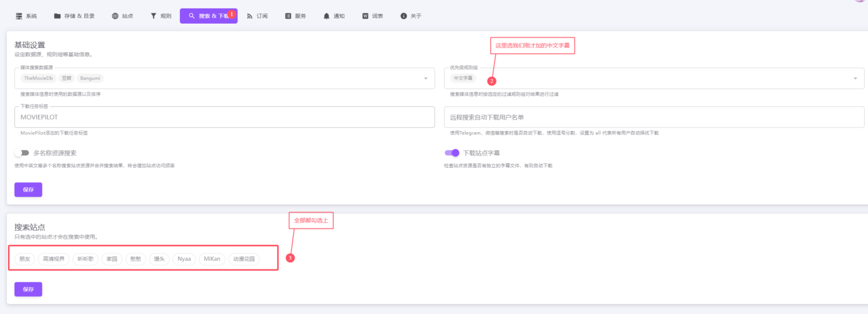Click the filter funnel icon for 规则

153,16
